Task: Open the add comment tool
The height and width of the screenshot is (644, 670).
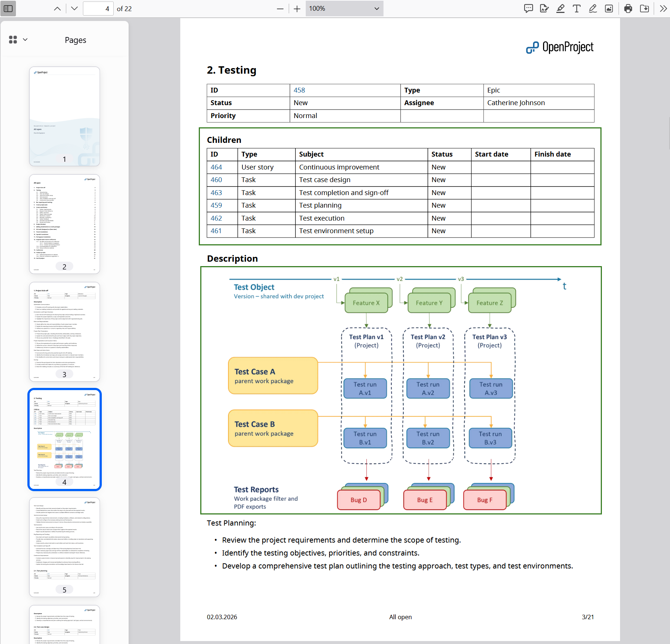Action: click(x=529, y=9)
